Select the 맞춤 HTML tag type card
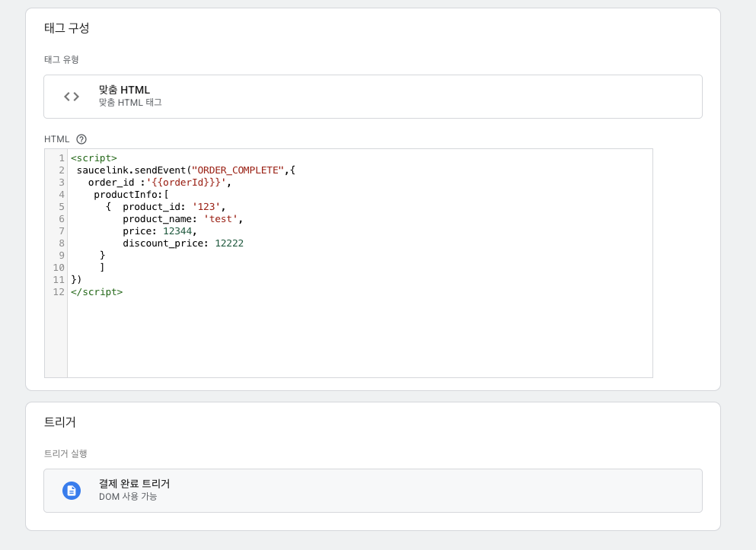Screen dimensions: 756x550 373,97
